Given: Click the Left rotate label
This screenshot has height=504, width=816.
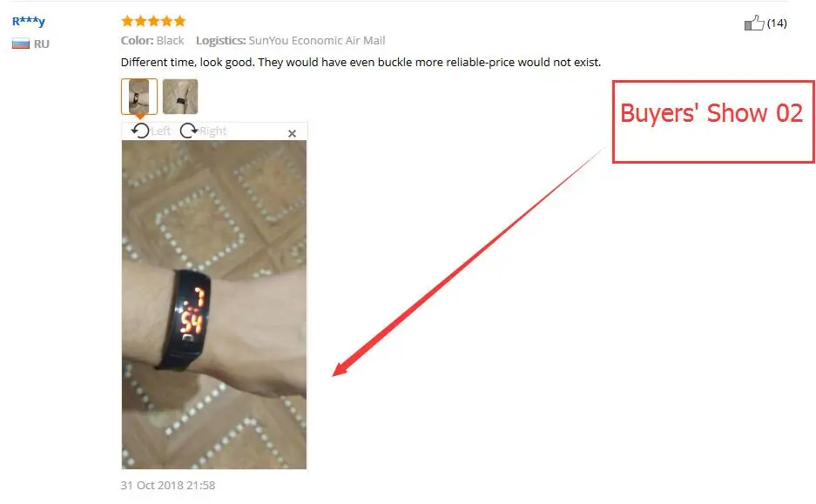Looking at the screenshot, I should tap(161, 131).
